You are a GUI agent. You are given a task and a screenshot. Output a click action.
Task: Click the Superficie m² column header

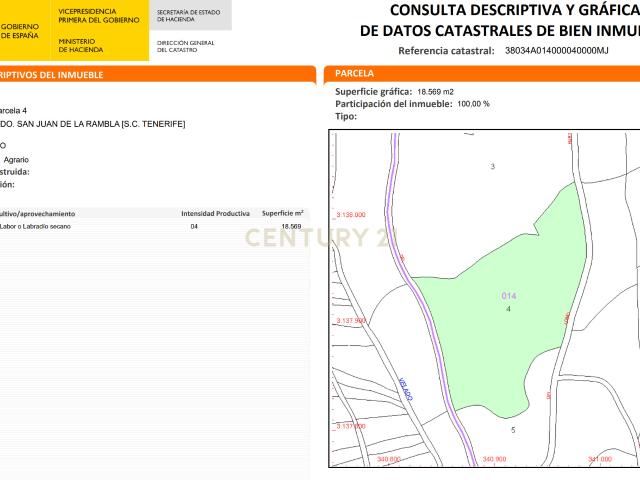[282, 213]
